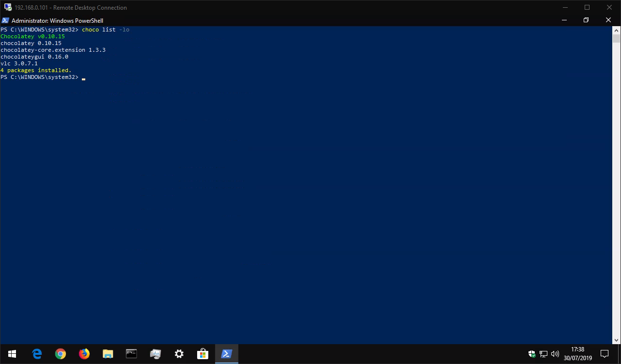The image size is (621, 364).
Task: Click the PowerShell scrollbar up arrow
Action: [x=616, y=30]
